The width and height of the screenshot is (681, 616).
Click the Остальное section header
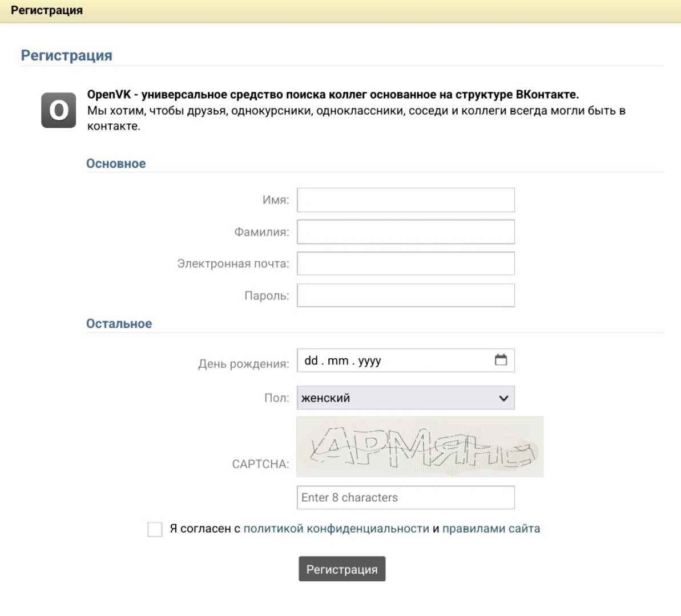pyautogui.click(x=119, y=324)
